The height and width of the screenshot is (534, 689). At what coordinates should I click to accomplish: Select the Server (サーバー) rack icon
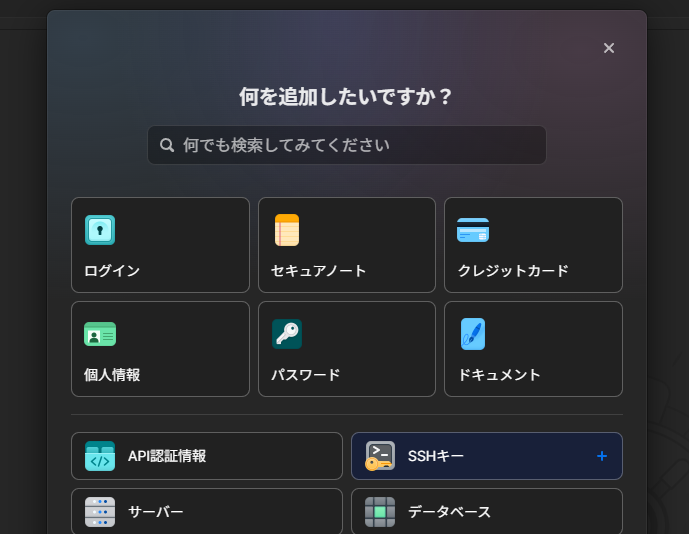[100, 512]
